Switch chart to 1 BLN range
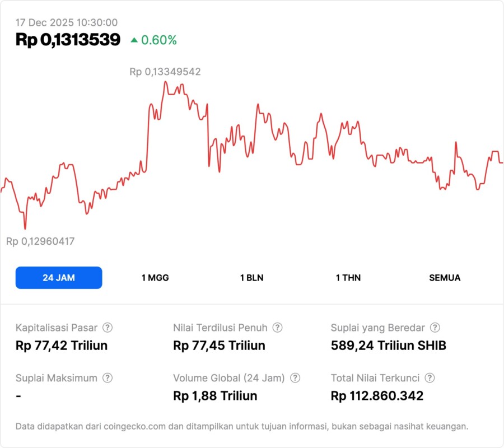 (x=251, y=278)
